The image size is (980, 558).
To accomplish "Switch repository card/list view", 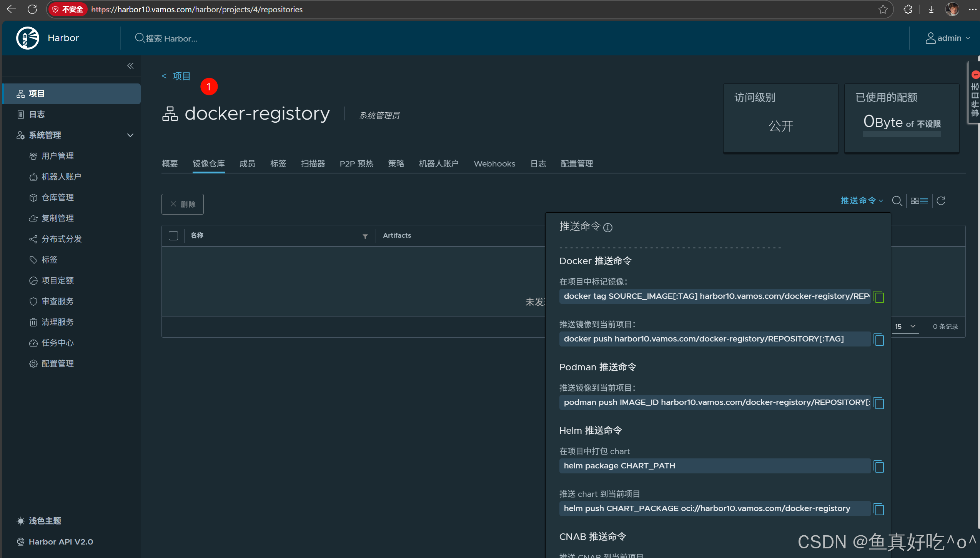I will [919, 201].
